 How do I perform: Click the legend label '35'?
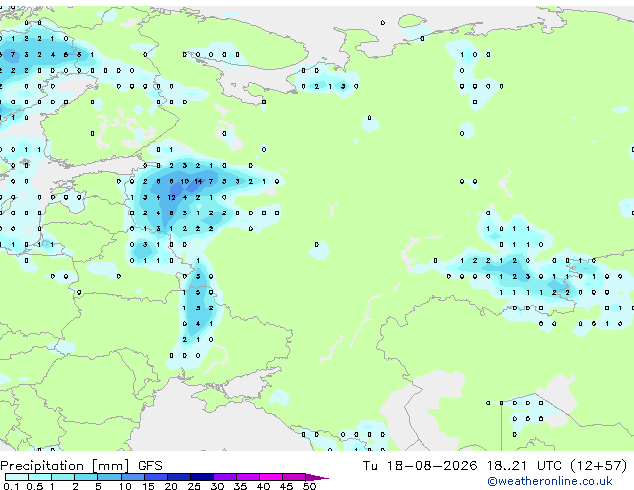(x=240, y=486)
